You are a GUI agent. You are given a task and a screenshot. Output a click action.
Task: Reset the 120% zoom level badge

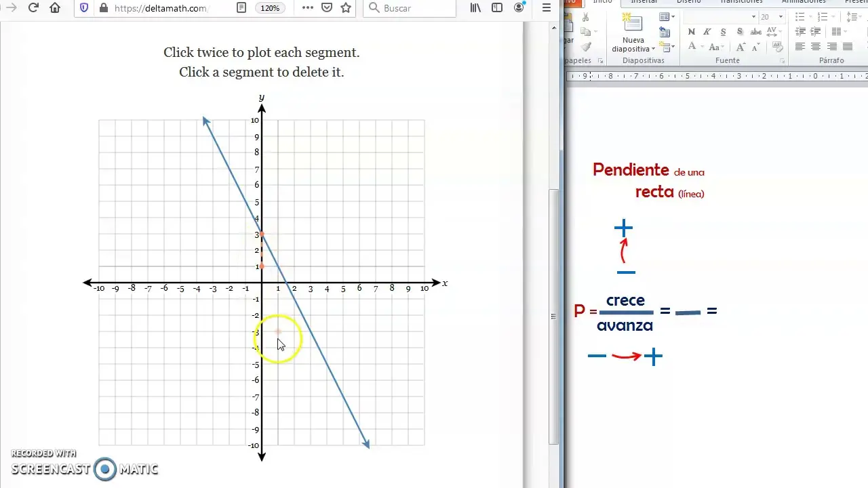[x=270, y=8]
